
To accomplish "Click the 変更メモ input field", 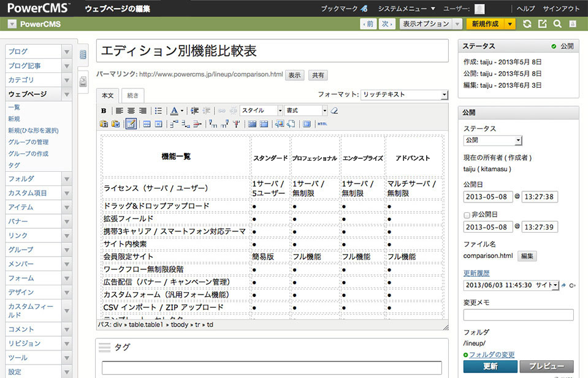I will point(518,315).
